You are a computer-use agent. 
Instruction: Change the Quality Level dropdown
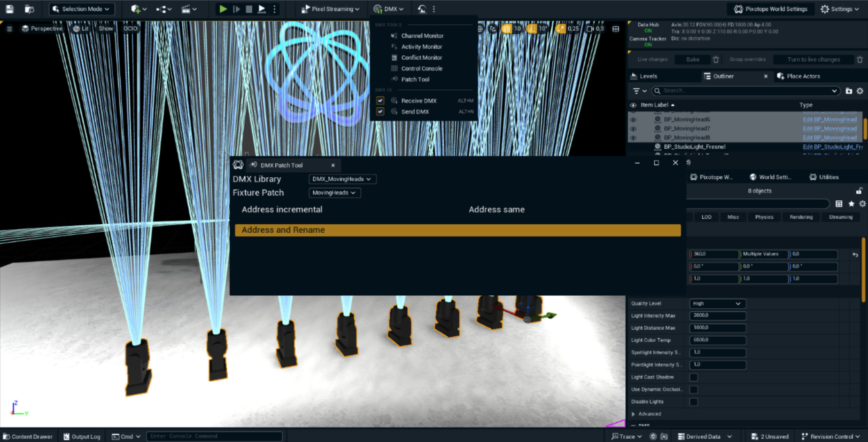click(x=717, y=304)
